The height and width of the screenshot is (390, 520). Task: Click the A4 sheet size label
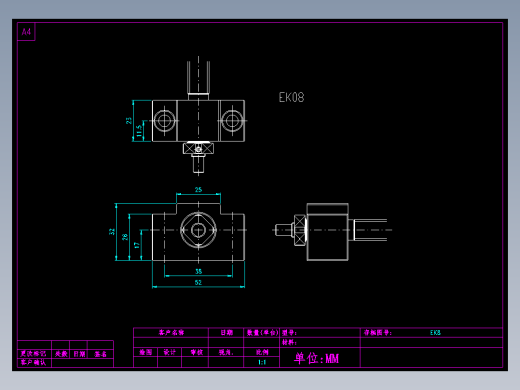pyautogui.click(x=26, y=32)
